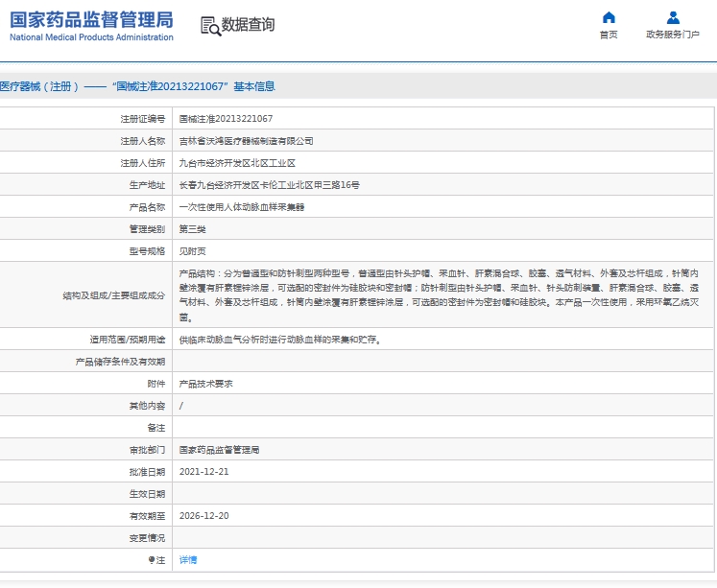Click the 结构及组成/主要组成成分 label
This screenshot has height=588, width=717.
pyautogui.click(x=114, y=295)
